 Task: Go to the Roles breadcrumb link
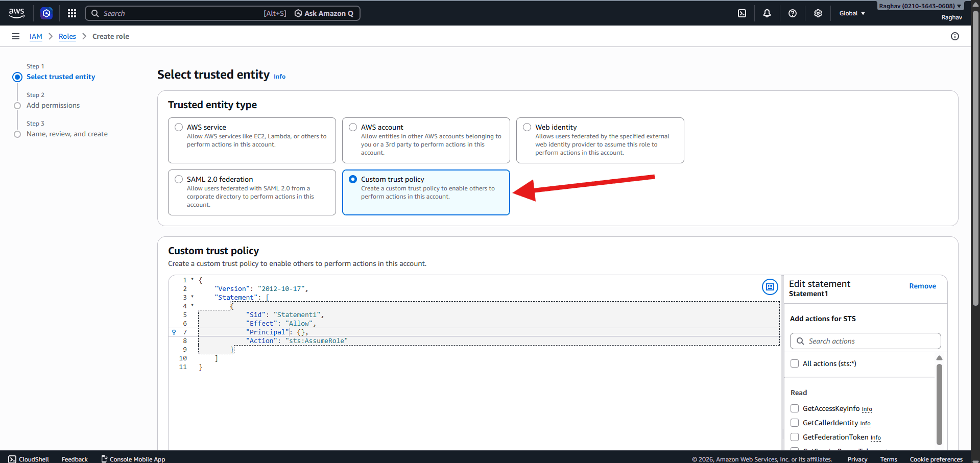pyautogui.click(x=67, y=36)
